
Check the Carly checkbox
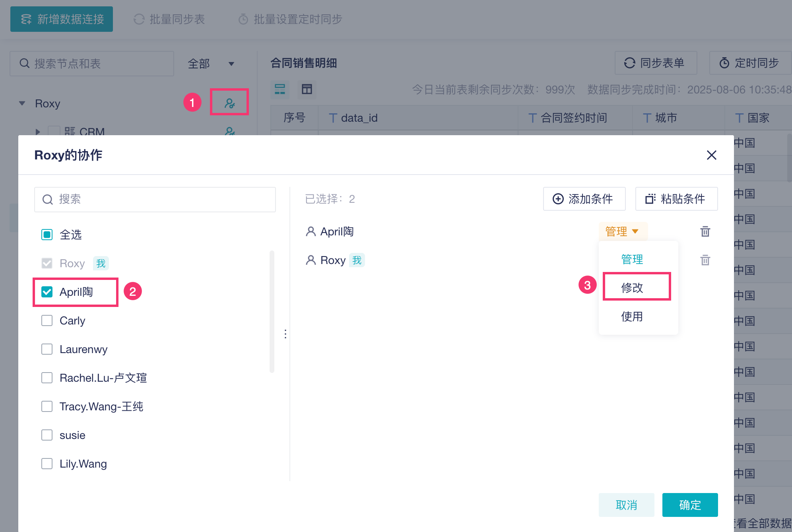click(47, 320)
